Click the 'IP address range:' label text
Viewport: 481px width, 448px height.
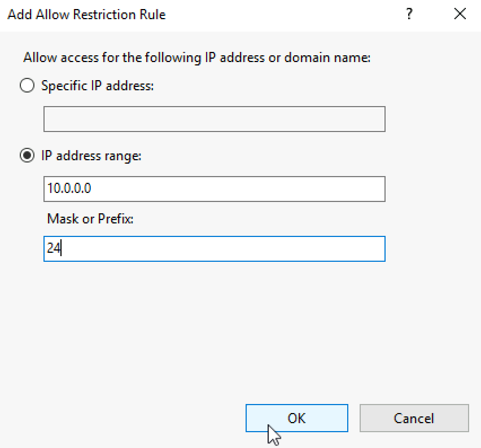(x=91, y=156)
